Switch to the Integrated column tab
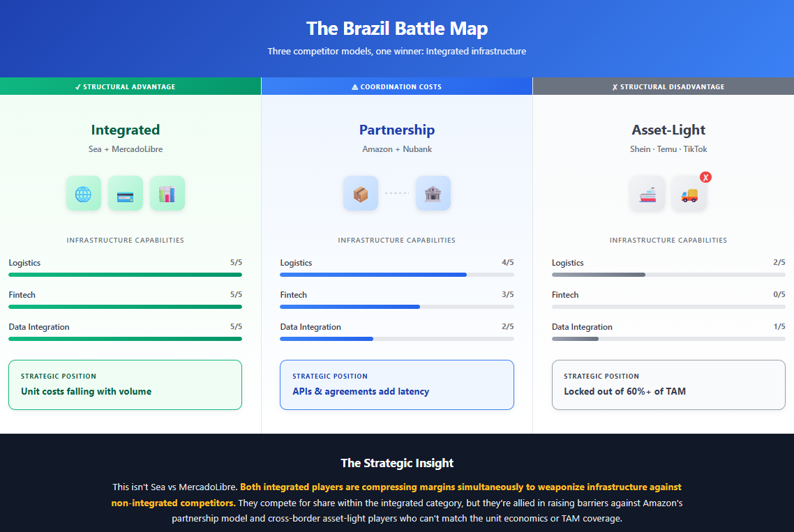 point(126,130)
